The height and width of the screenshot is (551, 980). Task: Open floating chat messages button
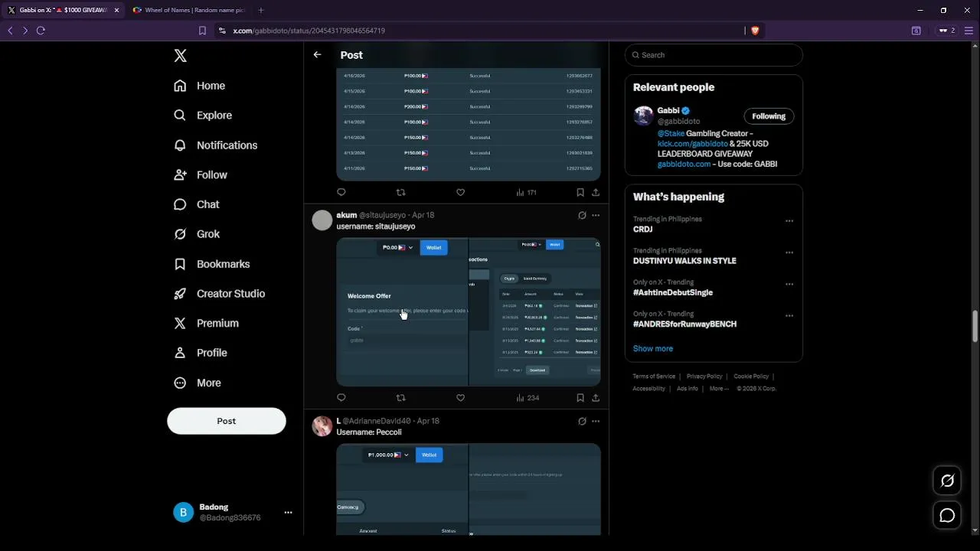[x=947, y=516]
